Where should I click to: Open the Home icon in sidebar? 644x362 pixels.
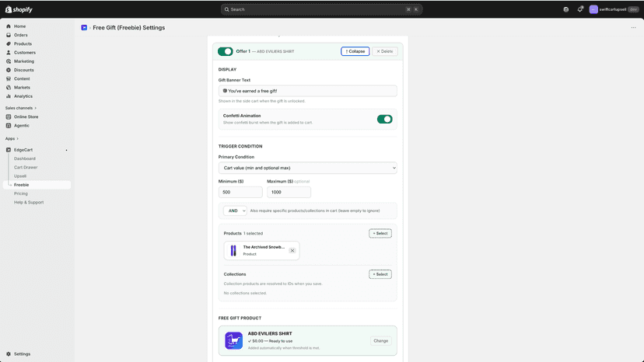coord(9,26)
